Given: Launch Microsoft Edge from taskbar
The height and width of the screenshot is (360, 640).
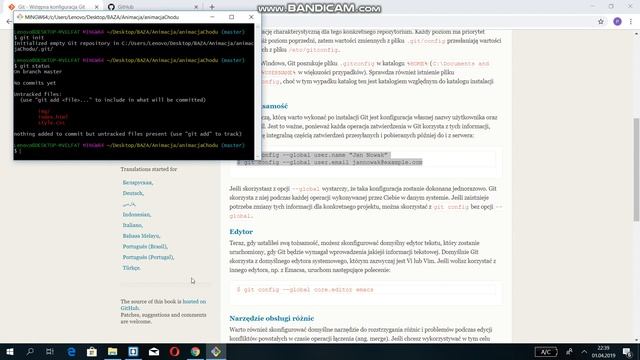Looking at the screenshot, I should coord(71,351).
